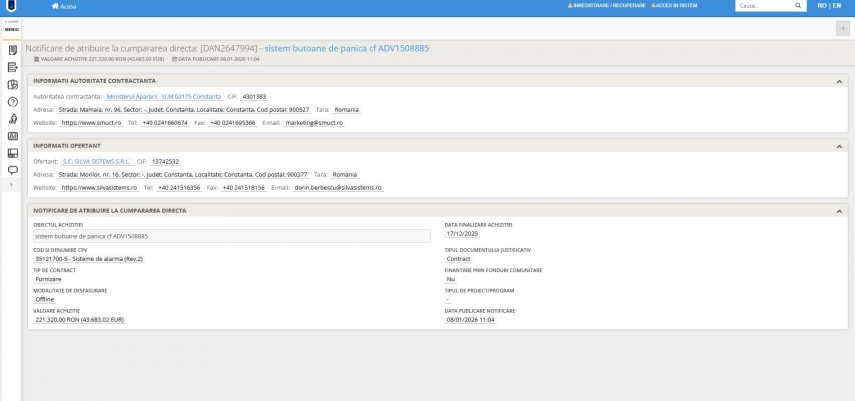Open S.C. SILVA SISTEMS S.R.L. supplier link
855x401 pixels.
pyautogui.click(x=96, y=161)
